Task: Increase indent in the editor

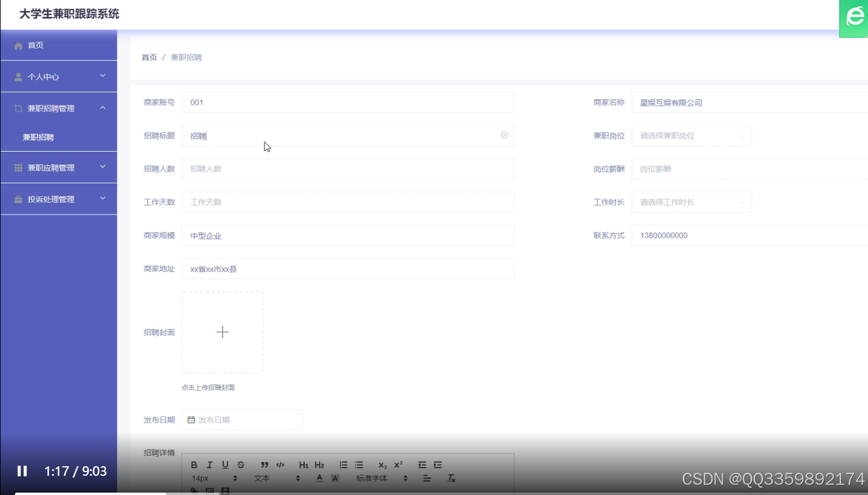Action: point(438,465)
